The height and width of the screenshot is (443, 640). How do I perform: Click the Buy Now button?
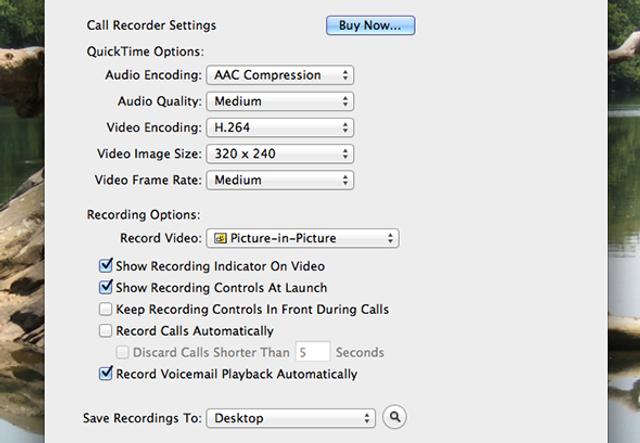370,25
